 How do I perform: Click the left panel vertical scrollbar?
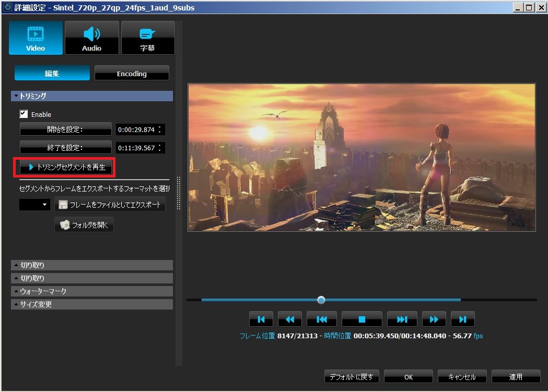click(179, 193)
